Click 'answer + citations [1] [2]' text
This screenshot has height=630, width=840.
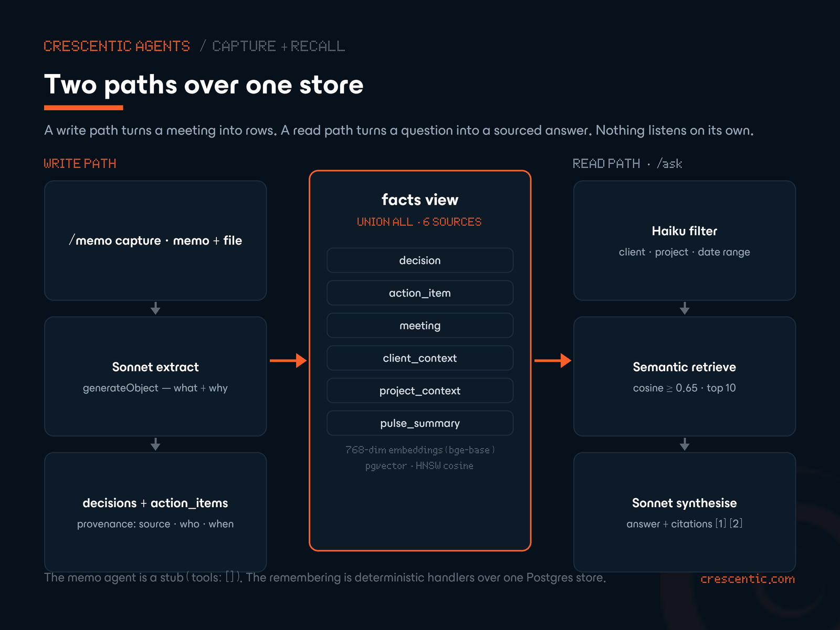click(x=685, y=524)
